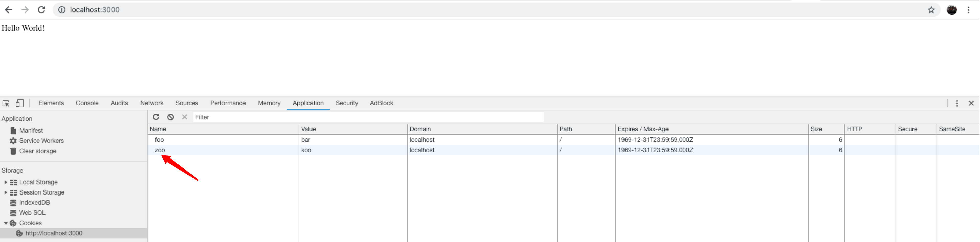Sort by Expires / Max-Age column
The height and width of the screenshot is (242, 980).
[712, 129]
